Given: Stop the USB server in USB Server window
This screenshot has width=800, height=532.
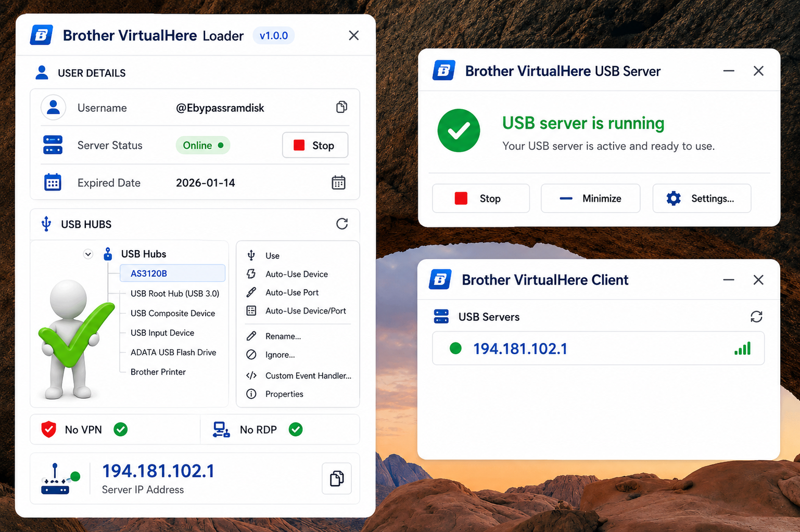Looking at the screenshot, I should 481,198.
